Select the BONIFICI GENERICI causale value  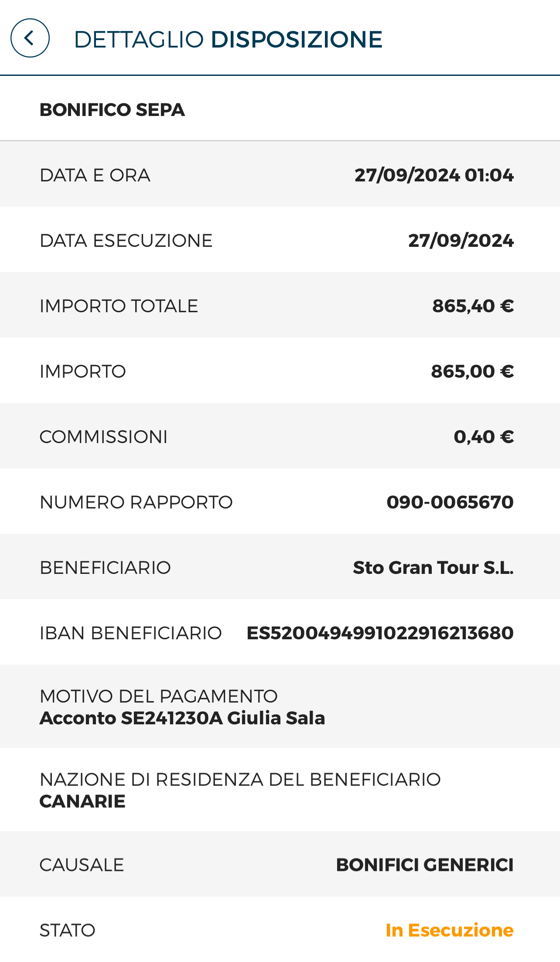[425, 865]
